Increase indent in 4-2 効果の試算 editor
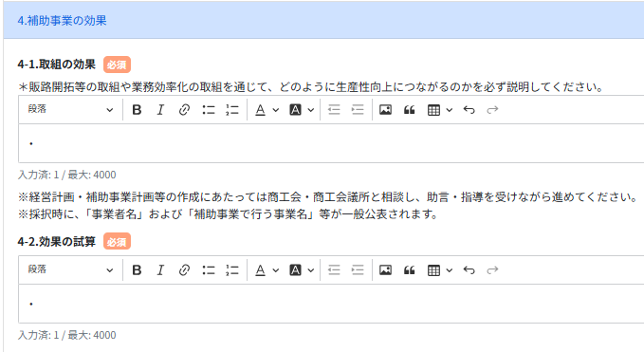 [x=358, y=269]
